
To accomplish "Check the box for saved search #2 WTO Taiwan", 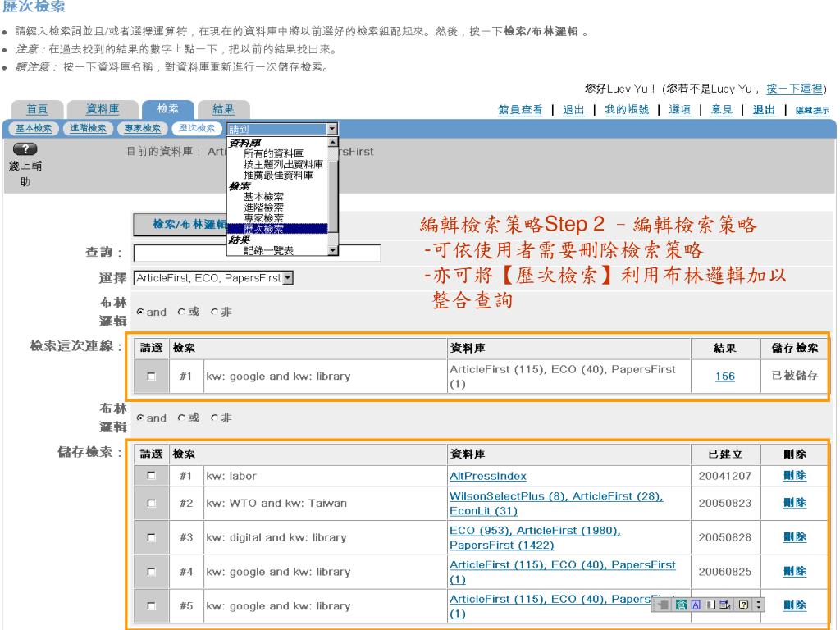I will click(150, 503).
